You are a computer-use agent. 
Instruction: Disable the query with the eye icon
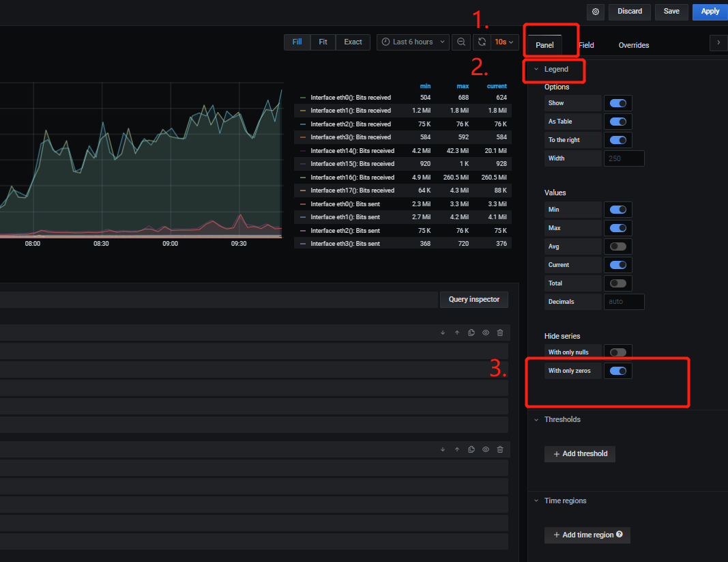coord(485,333)
